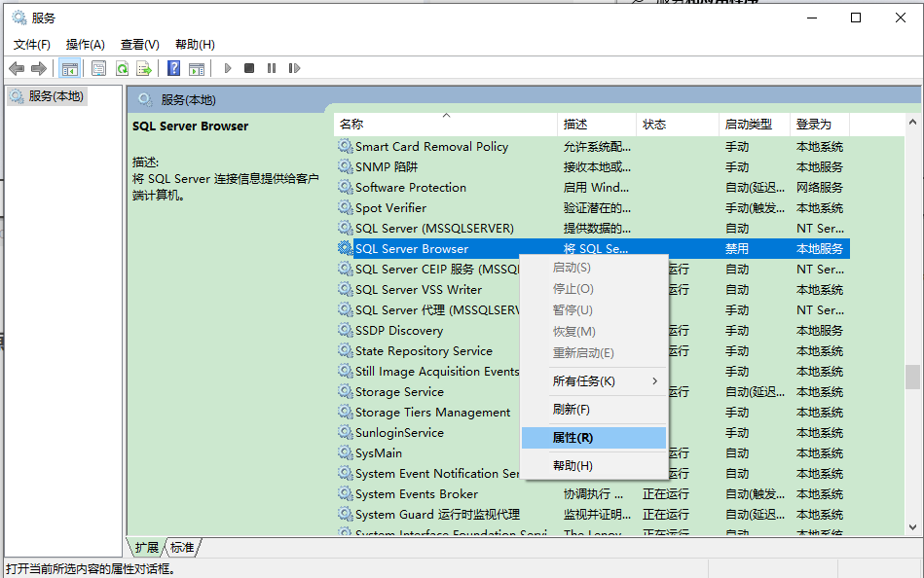This screenshot has height=578, width=924.
Task: Click the Start Service play icon
Action: [228, 68]
